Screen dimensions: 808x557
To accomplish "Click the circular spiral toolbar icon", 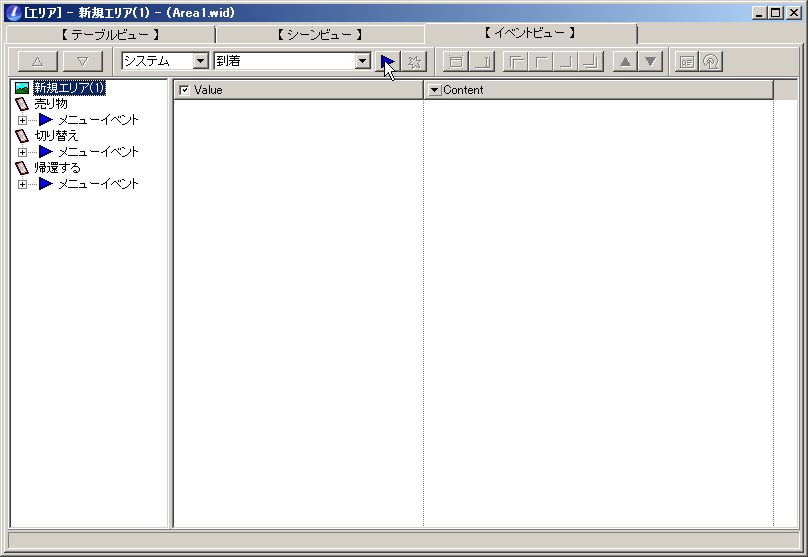I will click(x=711, y=62).
